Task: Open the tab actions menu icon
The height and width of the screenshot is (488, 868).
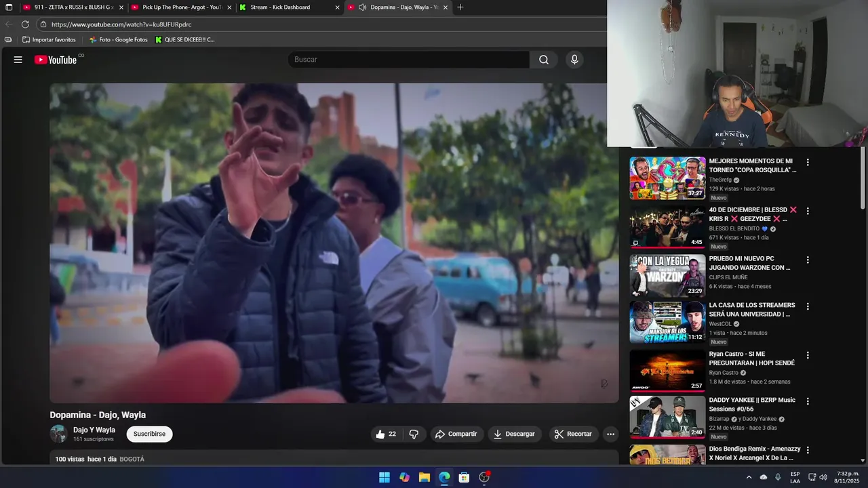Action: click(x=9, y=7)
